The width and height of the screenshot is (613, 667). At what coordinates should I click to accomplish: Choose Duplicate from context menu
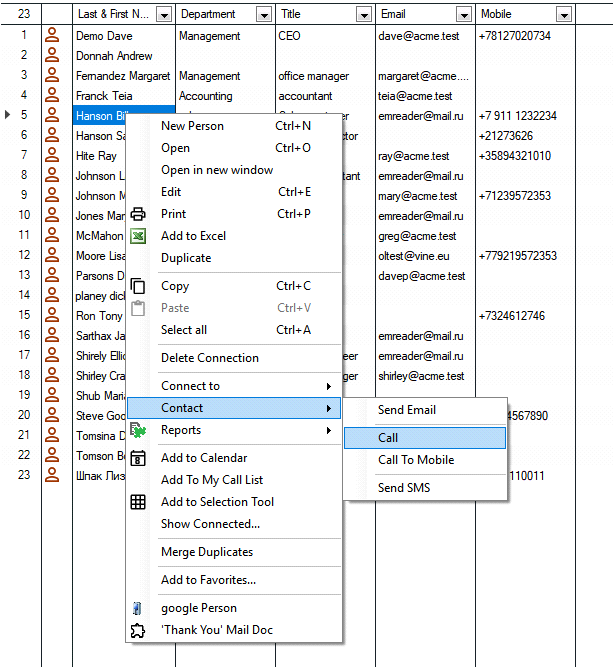click(234, 258)
